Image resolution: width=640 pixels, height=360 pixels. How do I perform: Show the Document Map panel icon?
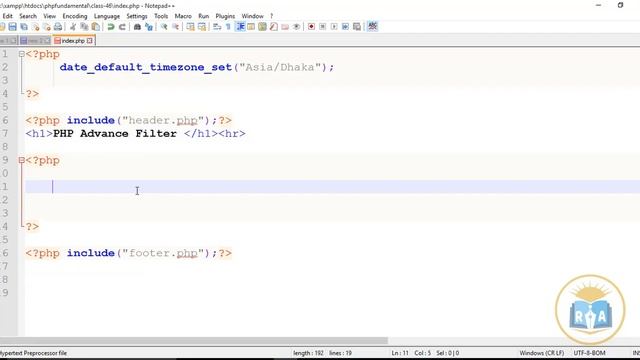tap(262, 27)
